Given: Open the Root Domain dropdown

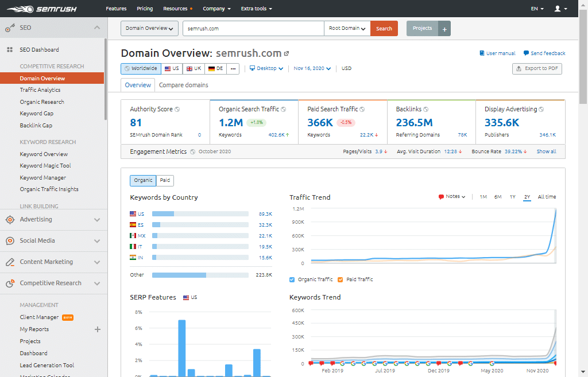Looking at the screenshot, I should [347, 28].
